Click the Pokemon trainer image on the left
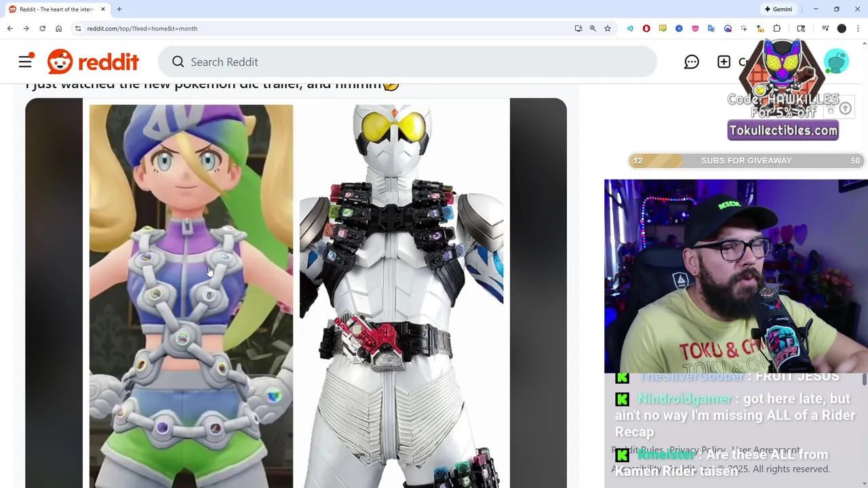 click(191, 296)
